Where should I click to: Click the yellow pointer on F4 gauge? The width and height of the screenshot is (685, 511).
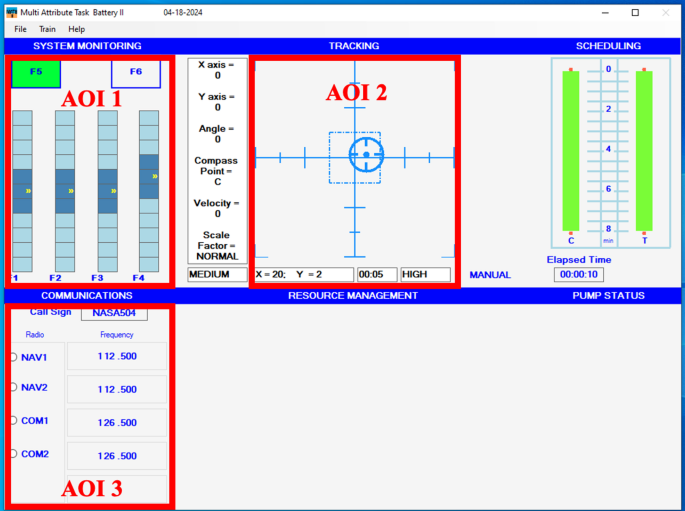(x=155, y=176)
